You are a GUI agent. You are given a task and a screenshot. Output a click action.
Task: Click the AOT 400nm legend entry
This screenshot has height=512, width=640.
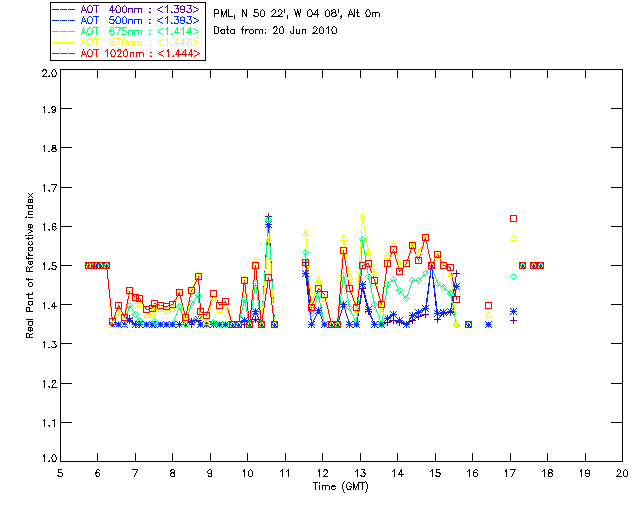point(127,9)
